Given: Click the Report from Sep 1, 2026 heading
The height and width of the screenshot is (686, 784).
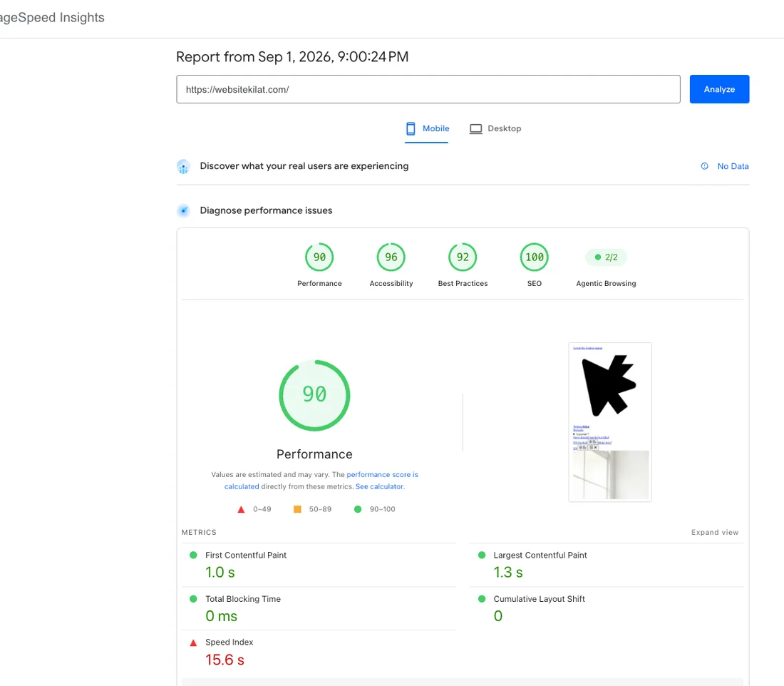Looking at the screenshot, I should click(x=292, y=57).
